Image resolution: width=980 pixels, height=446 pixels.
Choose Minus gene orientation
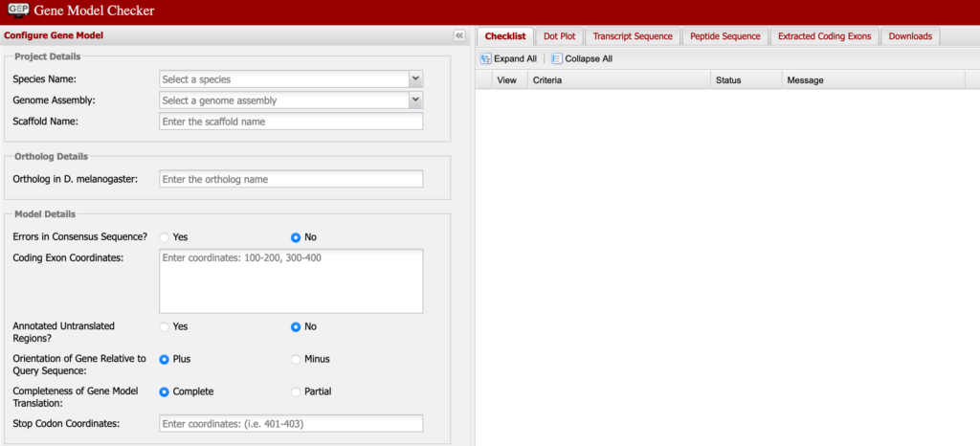[296, 359]
